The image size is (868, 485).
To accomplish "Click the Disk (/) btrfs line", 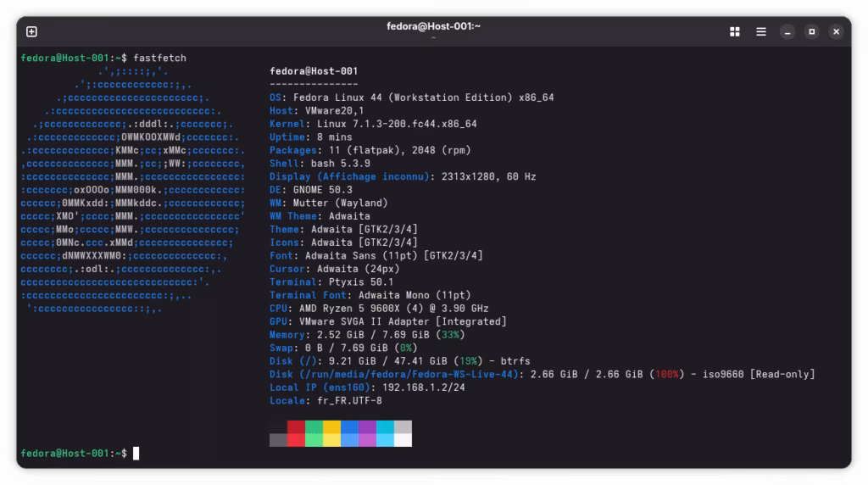I will [x=400, y=361].
